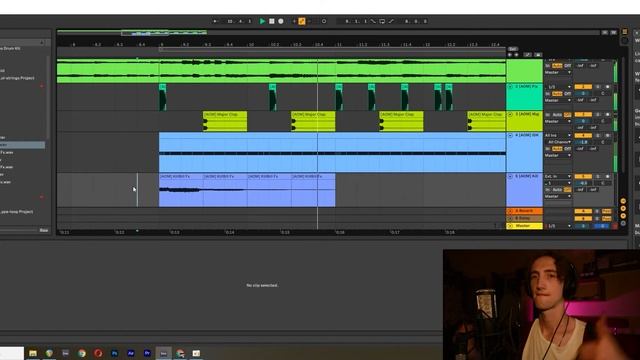Toggle track 3 activator button
Image resolution: width=640 pixels, height=360 pixels.
tap(583, 115)
